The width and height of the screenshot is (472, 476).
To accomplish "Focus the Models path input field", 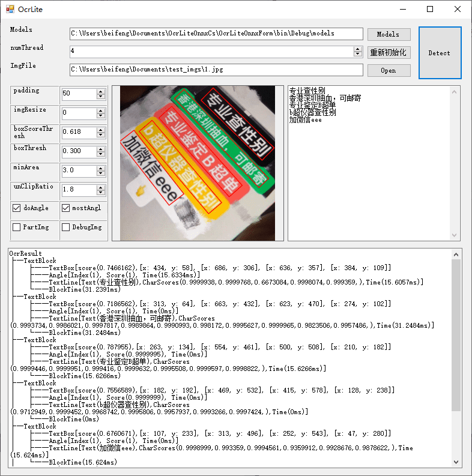I will 216,34.
